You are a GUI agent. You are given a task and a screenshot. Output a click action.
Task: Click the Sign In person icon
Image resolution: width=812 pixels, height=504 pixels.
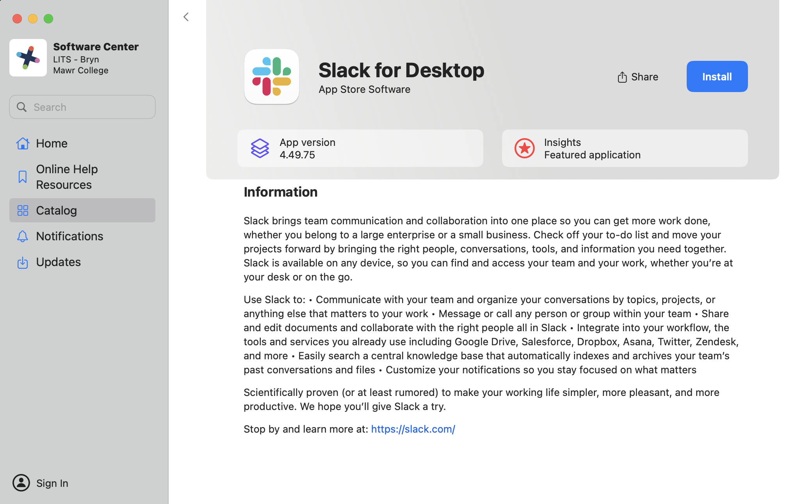21,483
